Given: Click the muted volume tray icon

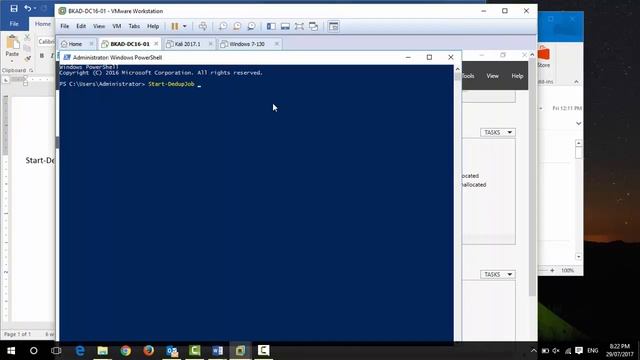Looking at the screenshot, I should (556, 351).
